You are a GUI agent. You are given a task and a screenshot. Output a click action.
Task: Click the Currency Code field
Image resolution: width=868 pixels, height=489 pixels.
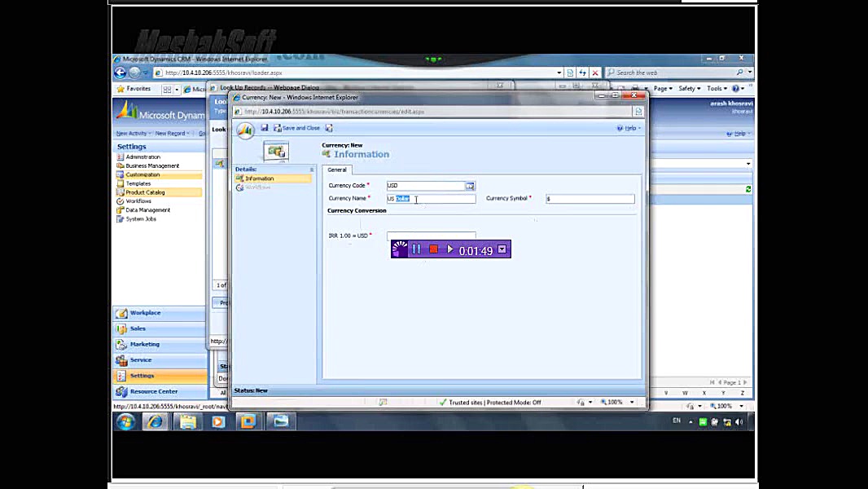(426, 186)
